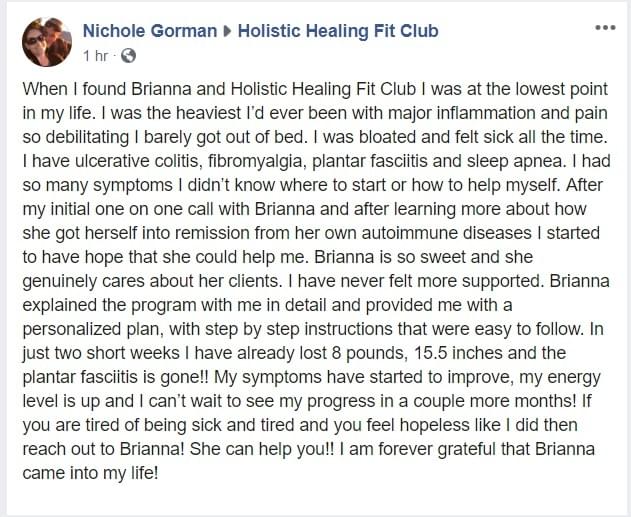
Task: Visit the Holistic Healing Fit Club group link
Action: (338, 31)
